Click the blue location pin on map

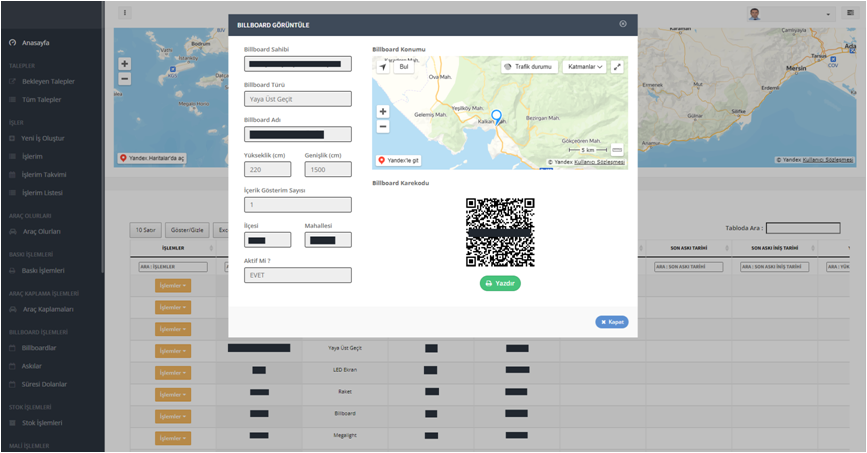click(497, 118)
